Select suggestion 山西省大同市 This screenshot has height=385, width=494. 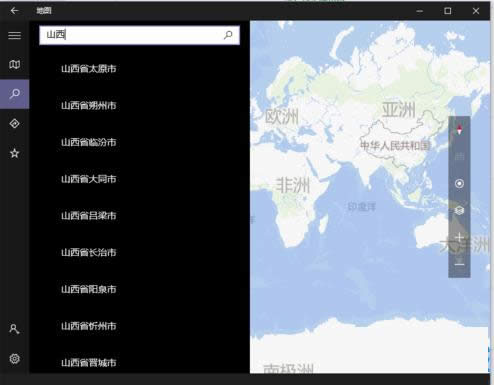coord(89,179)
